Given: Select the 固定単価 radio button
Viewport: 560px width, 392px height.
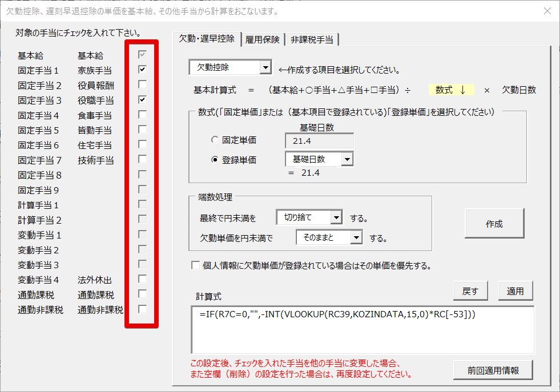Looking at the screenshot, I should coord(215,140).
